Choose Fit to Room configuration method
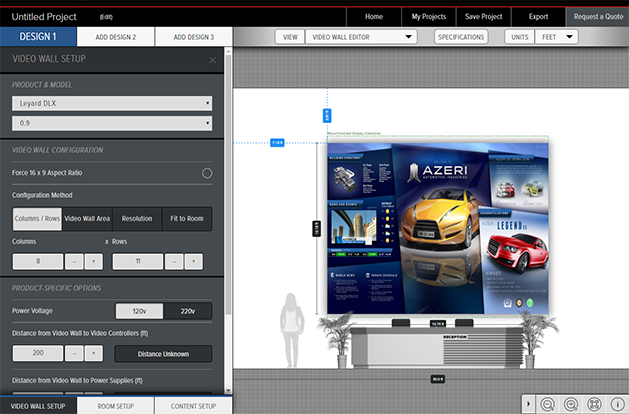The image size is (629, 414). 187,219
